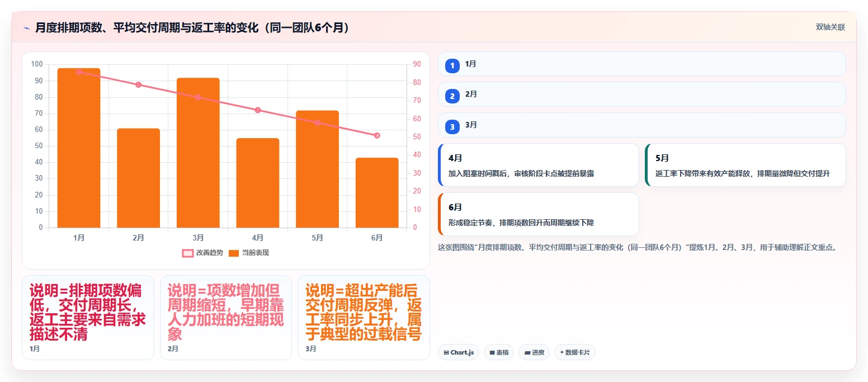Click the trend line point above 6月
This screenshot has height=382, width=868.
377,135
